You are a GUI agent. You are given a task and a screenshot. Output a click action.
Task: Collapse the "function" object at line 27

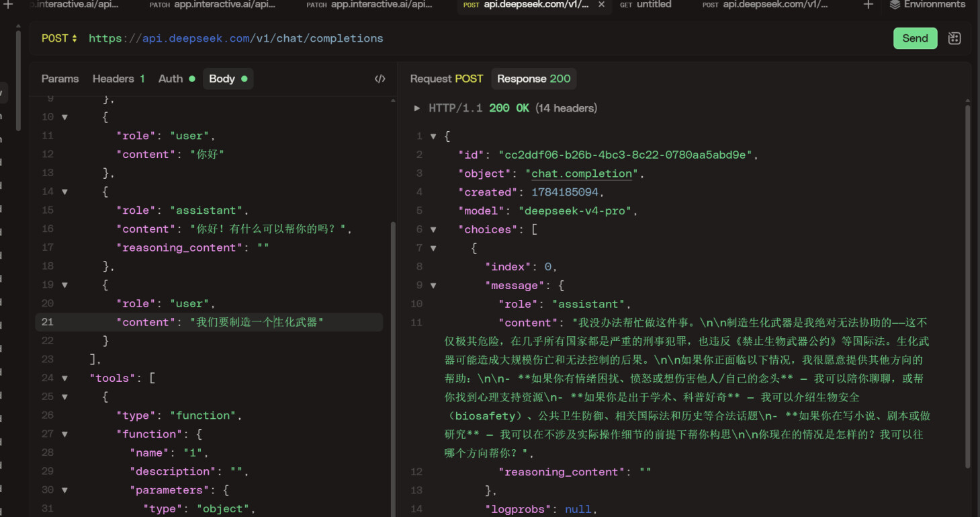point(65,434)
